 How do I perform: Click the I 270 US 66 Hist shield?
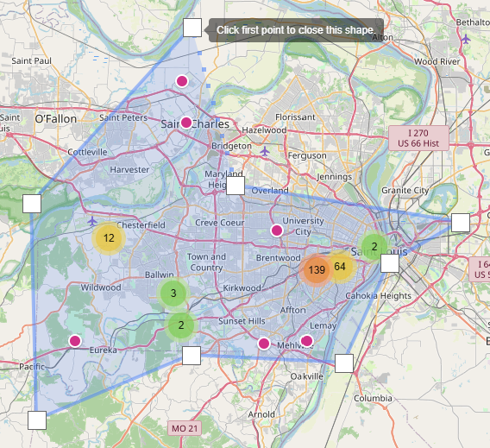click(418, 138)
